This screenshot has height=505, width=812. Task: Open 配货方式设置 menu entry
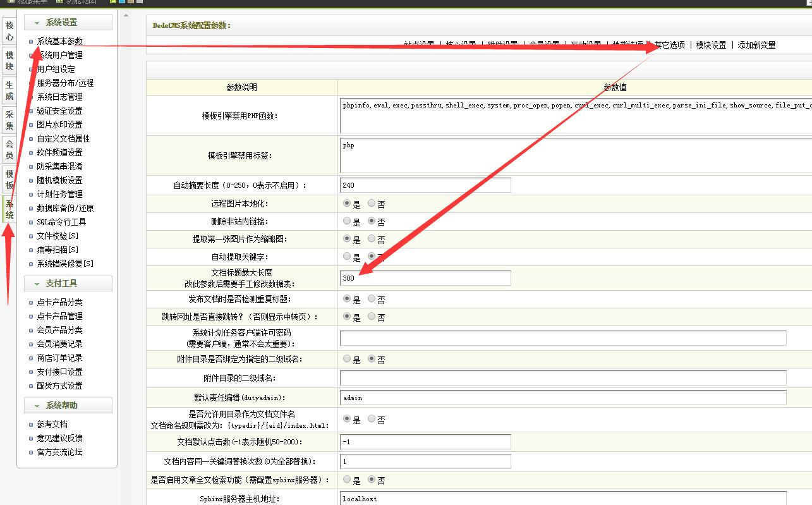(59, 386)
